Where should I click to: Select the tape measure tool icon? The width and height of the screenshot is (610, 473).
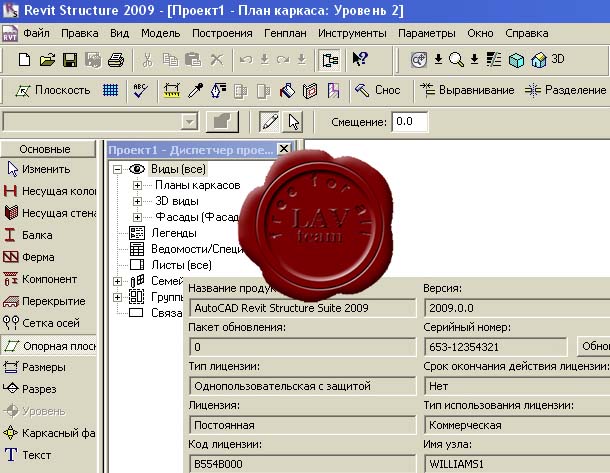coord(172,90)
